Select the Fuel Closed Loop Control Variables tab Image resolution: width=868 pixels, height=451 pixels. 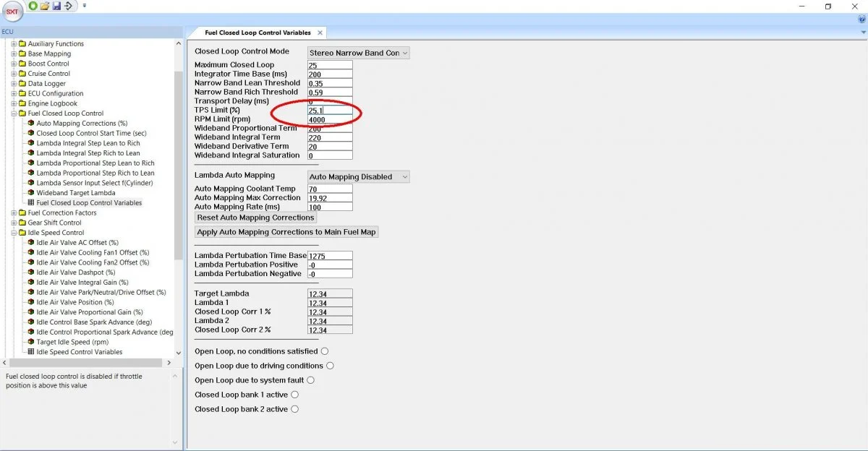pyautogui.click(x=257, y=33)
